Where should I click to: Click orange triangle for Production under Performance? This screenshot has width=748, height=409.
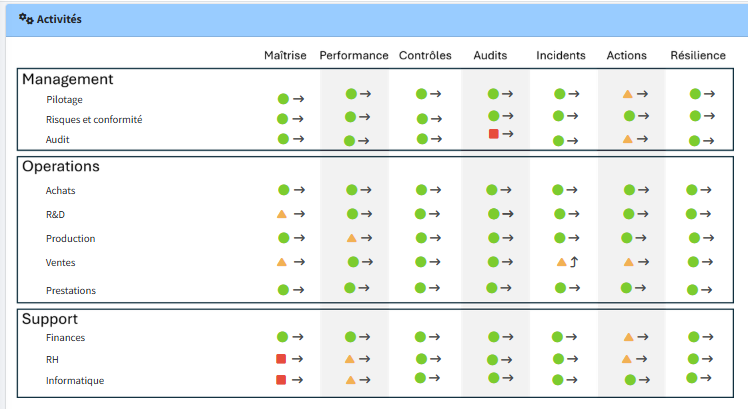351,238
